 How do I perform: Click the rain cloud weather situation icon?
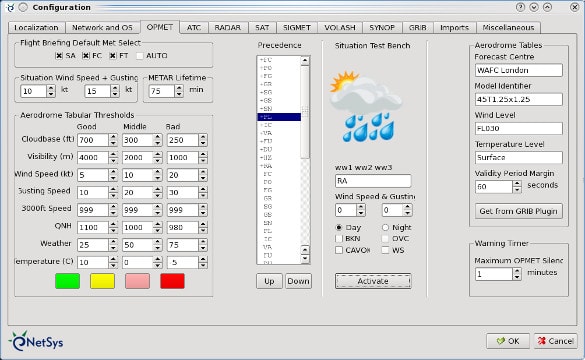coord(366,106)
